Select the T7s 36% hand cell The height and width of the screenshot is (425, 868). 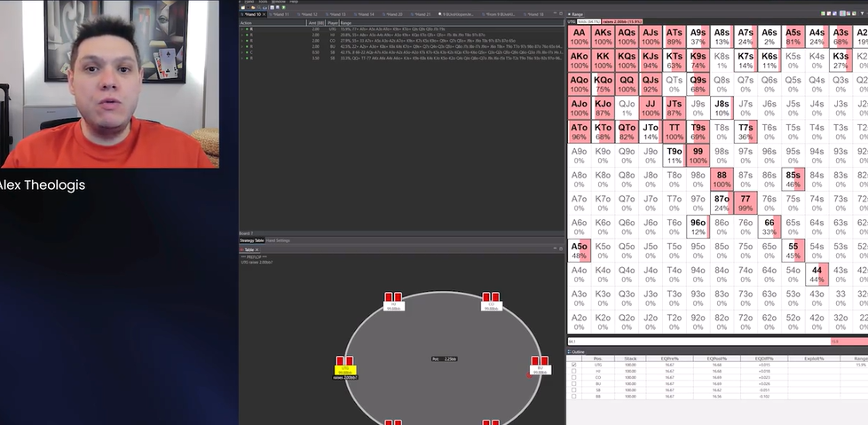pos(746,131)
